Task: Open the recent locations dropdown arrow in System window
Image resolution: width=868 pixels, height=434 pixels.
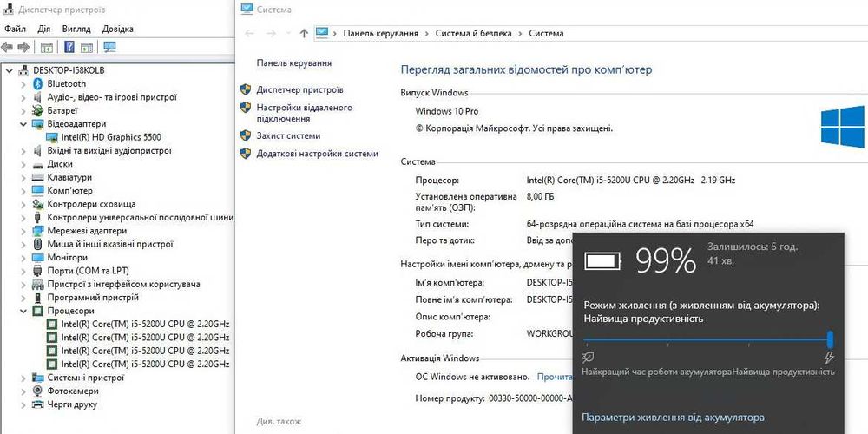Action: pyautogui.click(x=288, y=33)
